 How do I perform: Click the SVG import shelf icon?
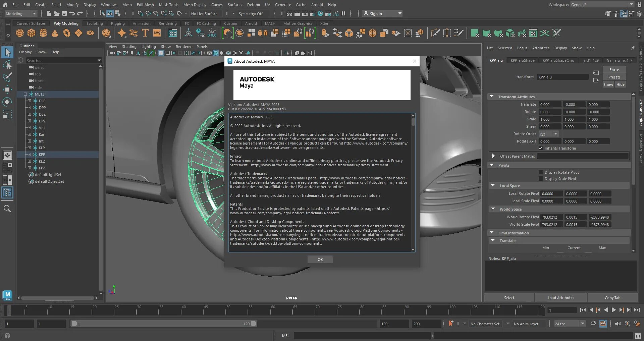157,33
